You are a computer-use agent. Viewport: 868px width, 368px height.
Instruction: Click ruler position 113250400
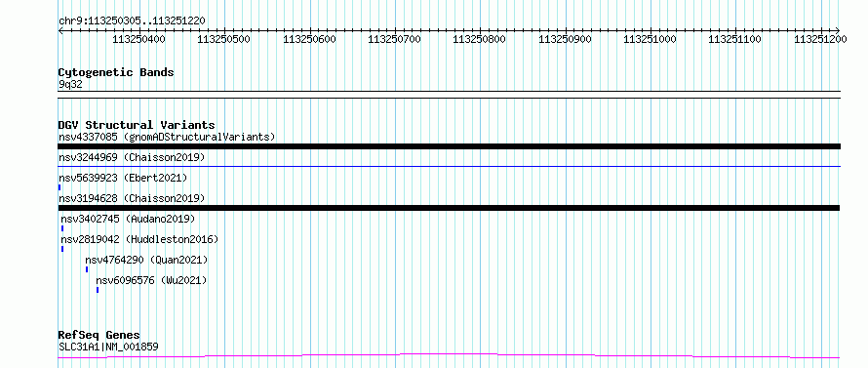pyautogui.click(x=138, y=39)
